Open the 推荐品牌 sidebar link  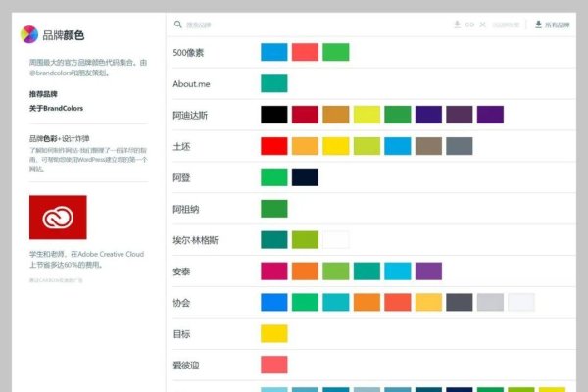click(43, 94)
